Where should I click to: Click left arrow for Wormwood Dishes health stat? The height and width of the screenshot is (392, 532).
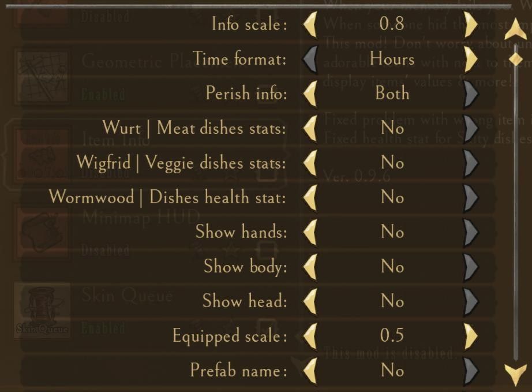click(x=310, y=197)
